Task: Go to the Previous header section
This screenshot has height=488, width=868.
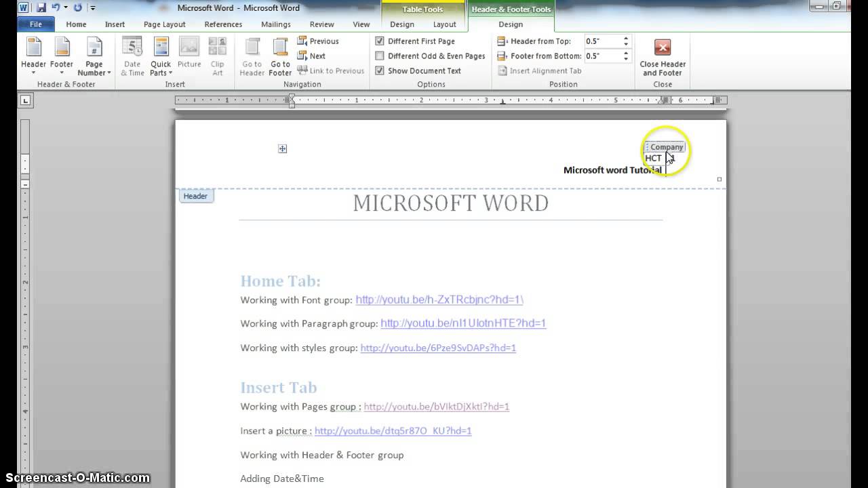Action: coord(318,41)
